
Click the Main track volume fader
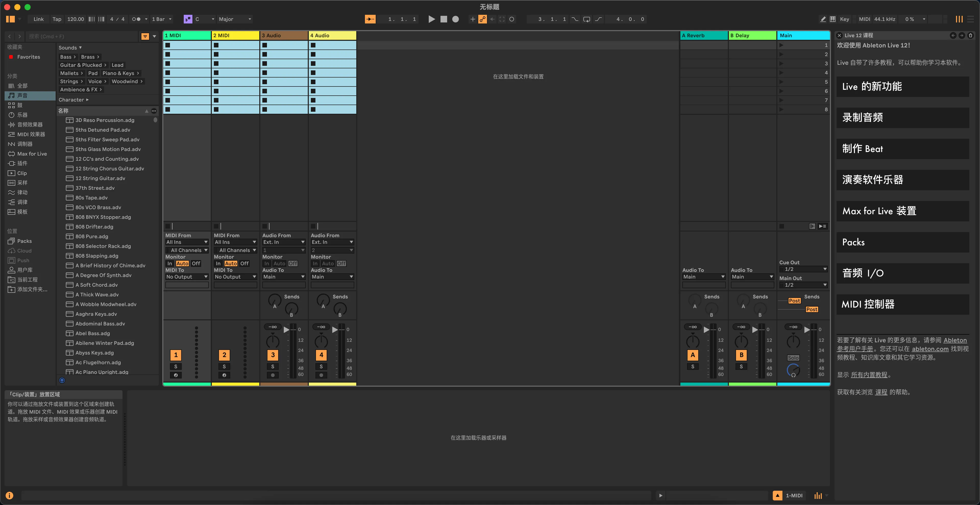(807, 329)
